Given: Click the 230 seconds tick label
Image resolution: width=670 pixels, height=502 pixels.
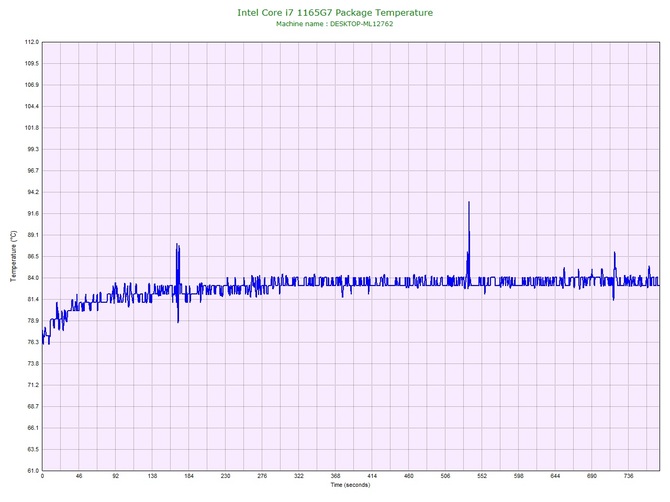Looking at the screenshot, I should 226,476.
